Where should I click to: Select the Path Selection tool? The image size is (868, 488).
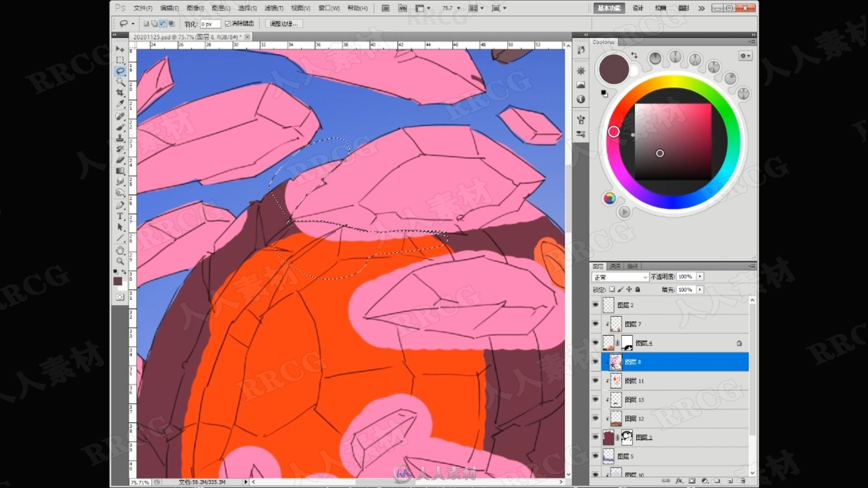pyautogui.click(x=120, y=227)
